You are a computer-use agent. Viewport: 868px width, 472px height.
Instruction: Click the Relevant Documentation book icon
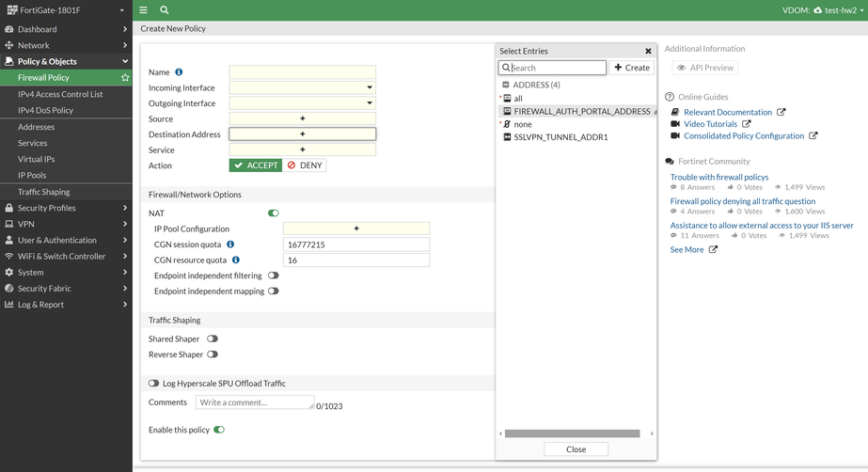point(675,112)
